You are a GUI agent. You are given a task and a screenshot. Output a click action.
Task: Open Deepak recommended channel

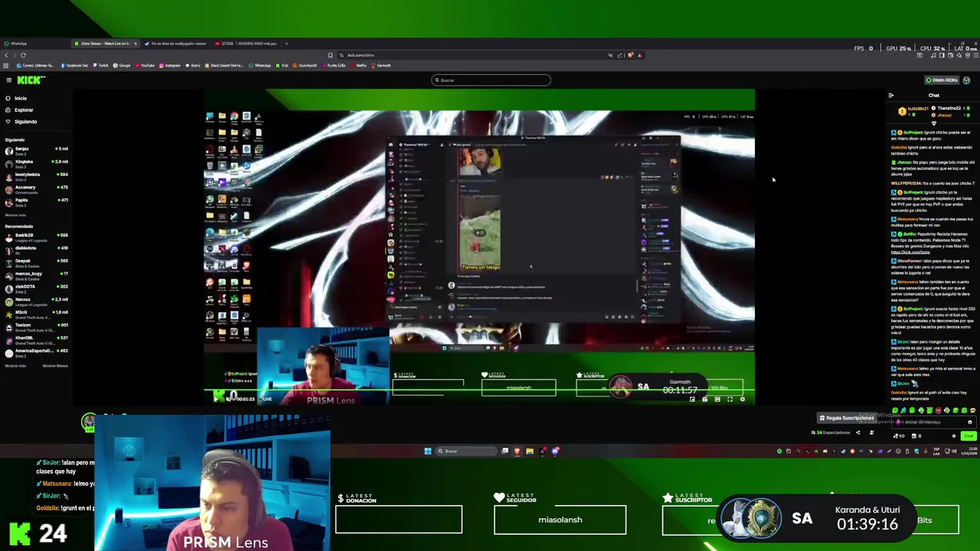[x=35, y=262]
